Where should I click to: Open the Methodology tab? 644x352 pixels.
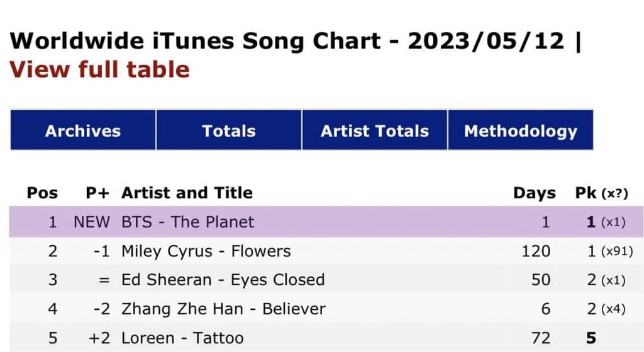click(x=520, y=131)
